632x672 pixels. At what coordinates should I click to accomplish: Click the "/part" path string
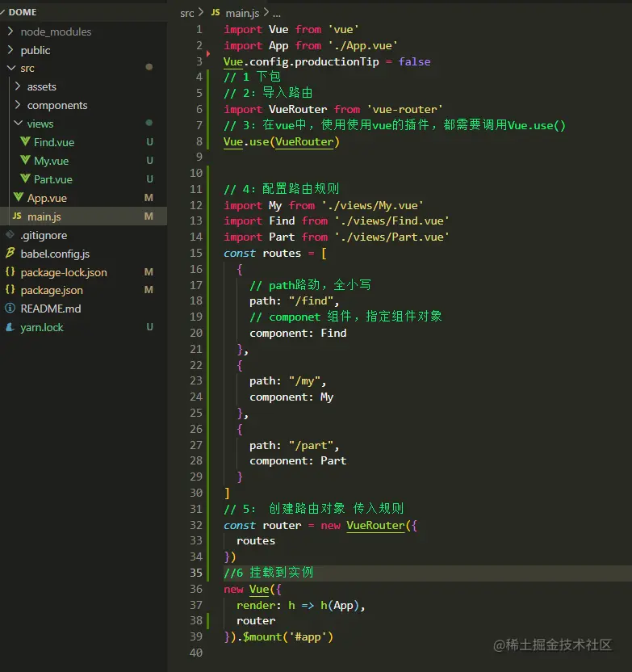311,446
